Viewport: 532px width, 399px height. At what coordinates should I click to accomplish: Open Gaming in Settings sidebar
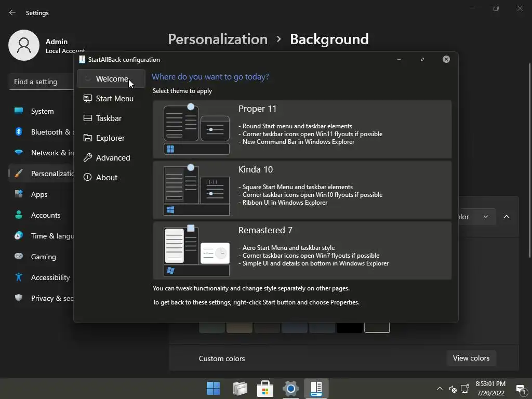click(x=41, y=257)
